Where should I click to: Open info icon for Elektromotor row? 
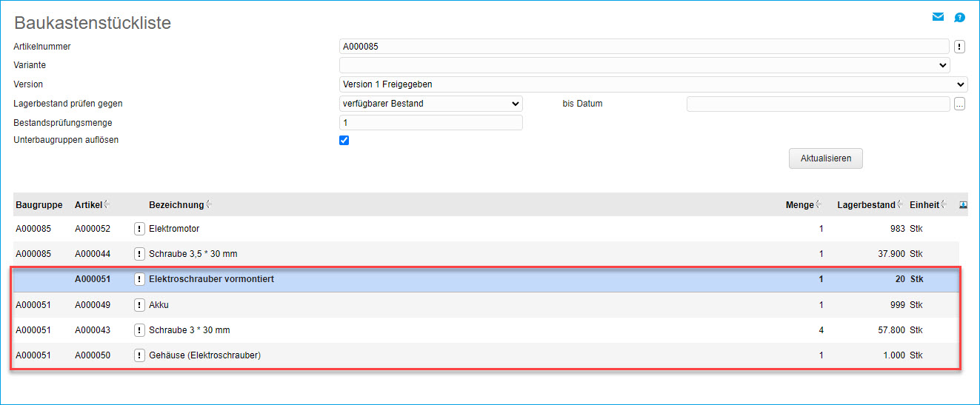(x=139, y=229)
